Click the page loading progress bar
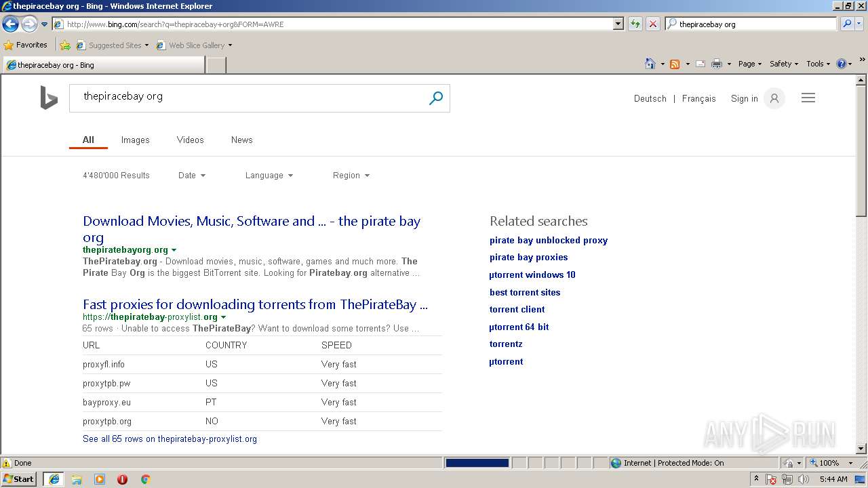 (477, 463)
